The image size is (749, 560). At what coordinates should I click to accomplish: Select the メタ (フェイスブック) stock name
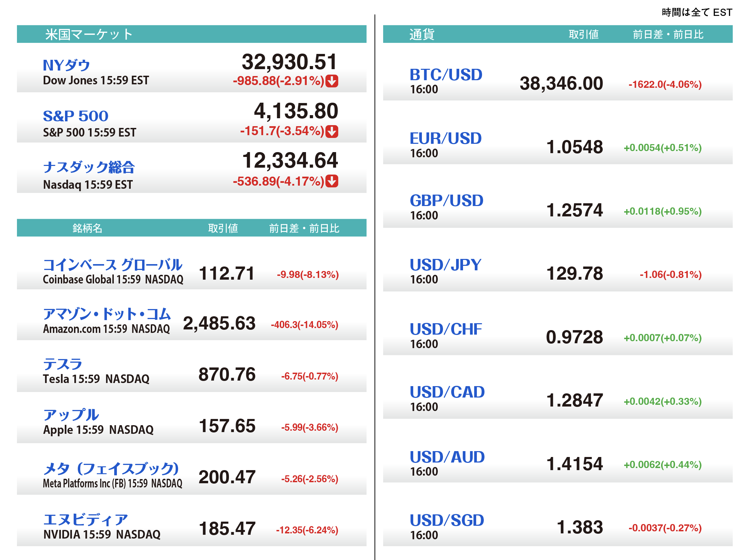(x=111, y=468)
